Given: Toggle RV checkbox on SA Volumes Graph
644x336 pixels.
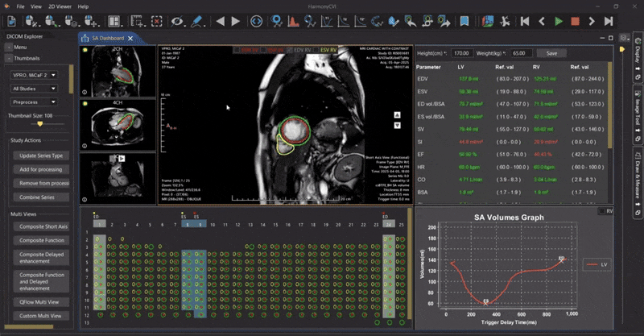Looking at the screenshot, I should [x=601, y=211].
